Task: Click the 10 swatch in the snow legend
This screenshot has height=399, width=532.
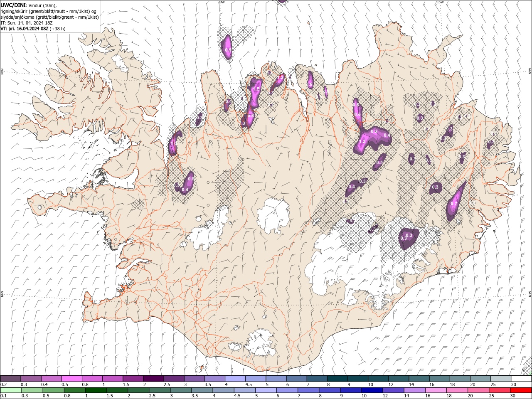Action: [x=378, y=379]
